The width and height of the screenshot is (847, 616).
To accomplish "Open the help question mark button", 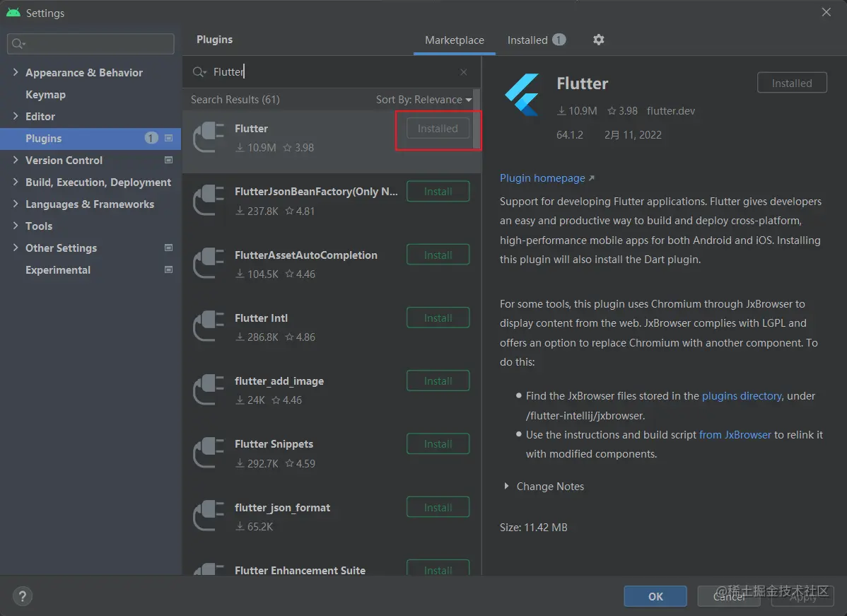I will [22, 596].
